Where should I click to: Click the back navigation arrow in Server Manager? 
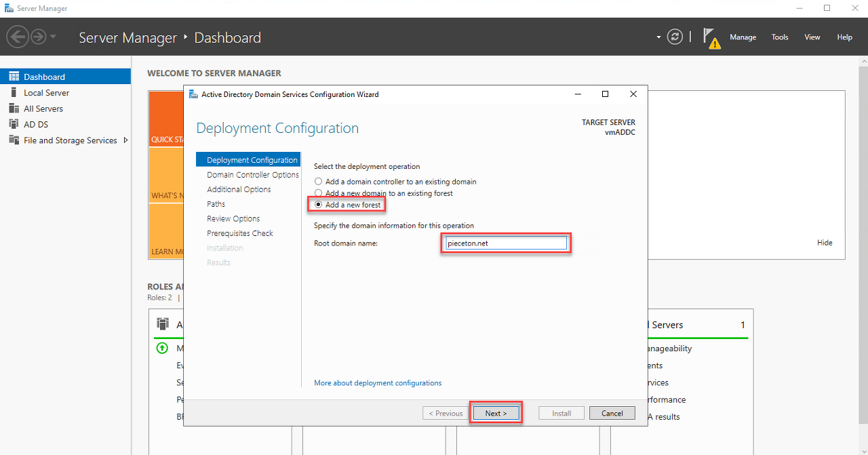coord(18,37)
